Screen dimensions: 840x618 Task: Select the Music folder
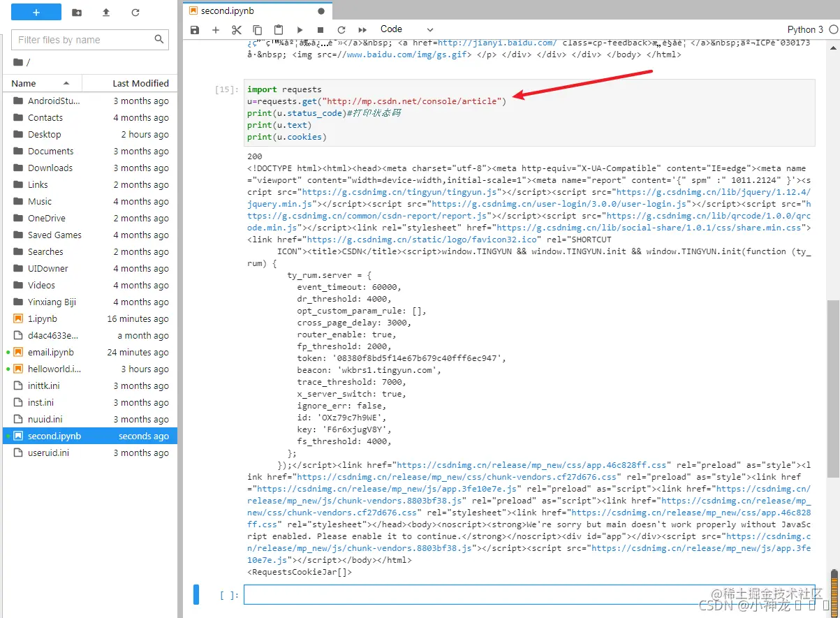pyautogui.click(x=90, y=201)
